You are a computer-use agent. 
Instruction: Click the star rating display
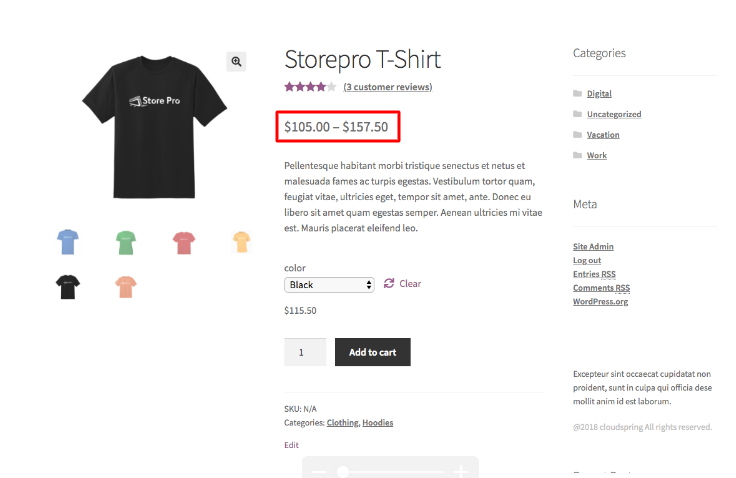310,87
